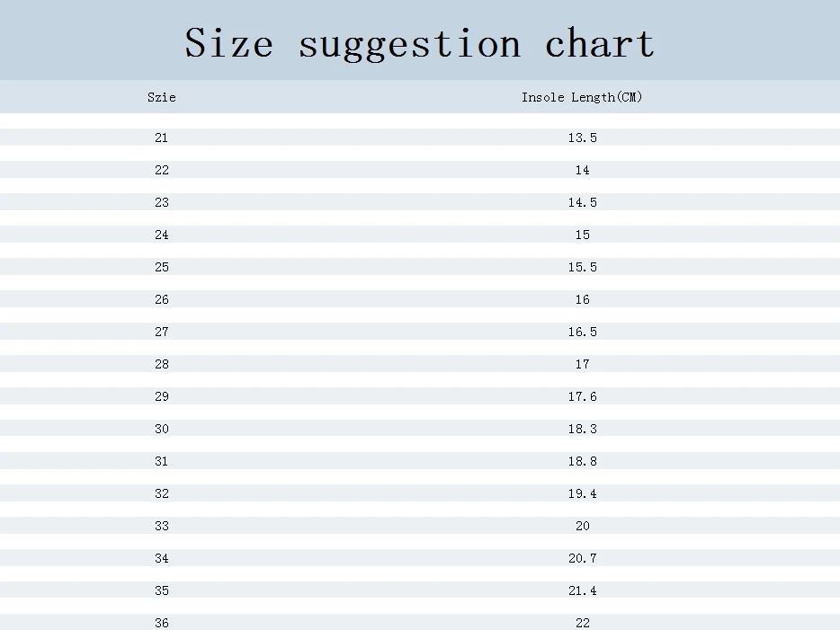Click the 'Size suggestion chart' title
The height and width of the screenshot is (630, 840).
[419, 43]
